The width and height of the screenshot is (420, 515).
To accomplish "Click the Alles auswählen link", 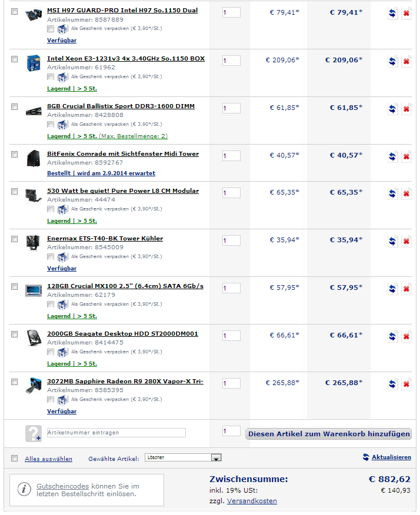I will tap(48, 459).
